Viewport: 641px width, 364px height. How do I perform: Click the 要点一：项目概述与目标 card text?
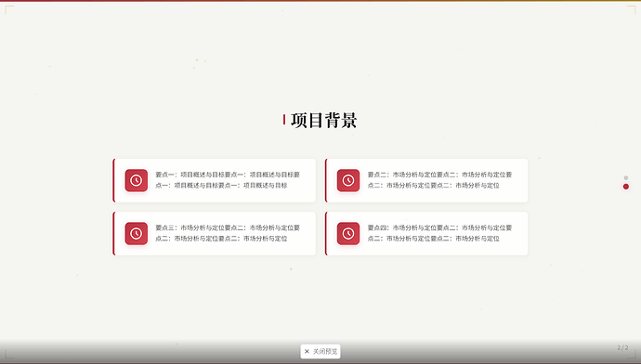pos(228,180)
